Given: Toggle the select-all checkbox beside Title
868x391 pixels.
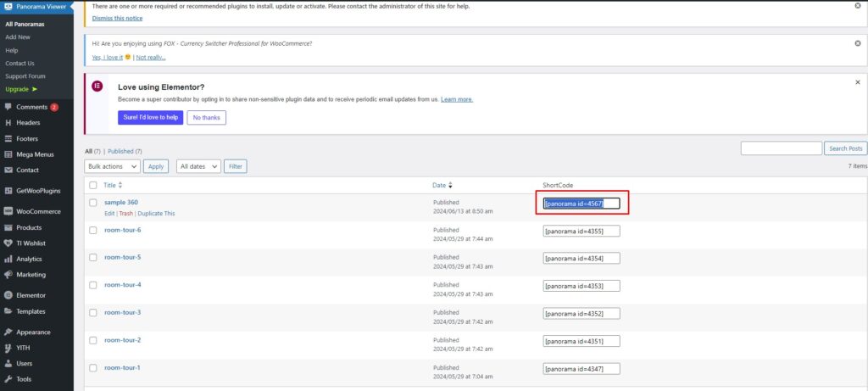Looking at the screenshot, I should 93,185.
